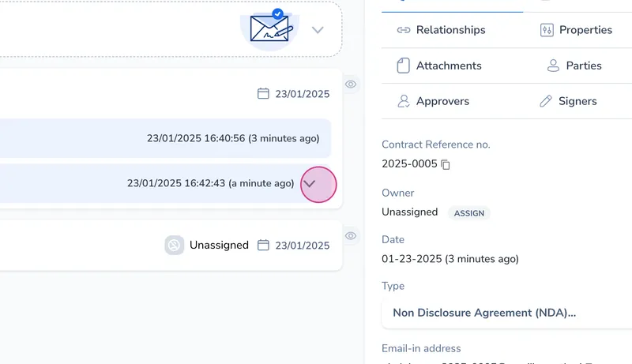
Task: Click the Unassigned label in the bottom card
Action: (219, 245)
